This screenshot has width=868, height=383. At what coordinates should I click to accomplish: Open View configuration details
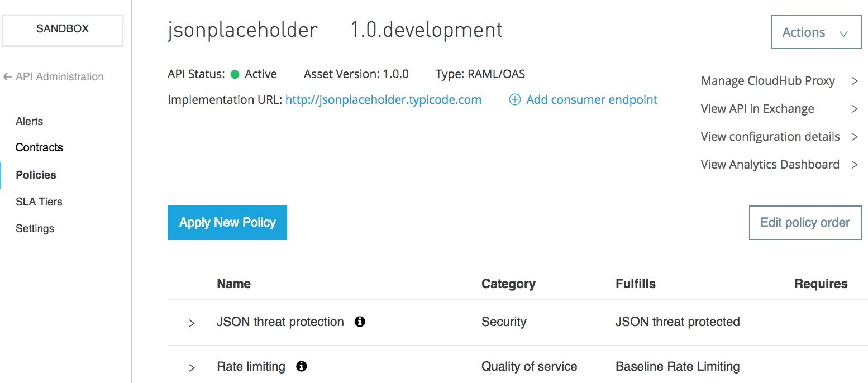(x=779, y=137)
